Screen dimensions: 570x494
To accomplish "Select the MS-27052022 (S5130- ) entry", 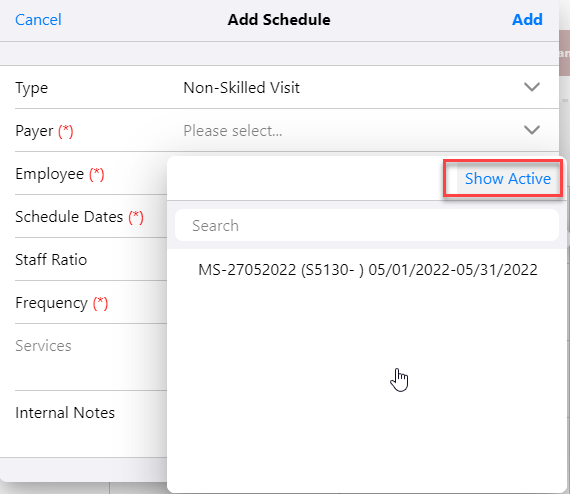I will (368, 270).
